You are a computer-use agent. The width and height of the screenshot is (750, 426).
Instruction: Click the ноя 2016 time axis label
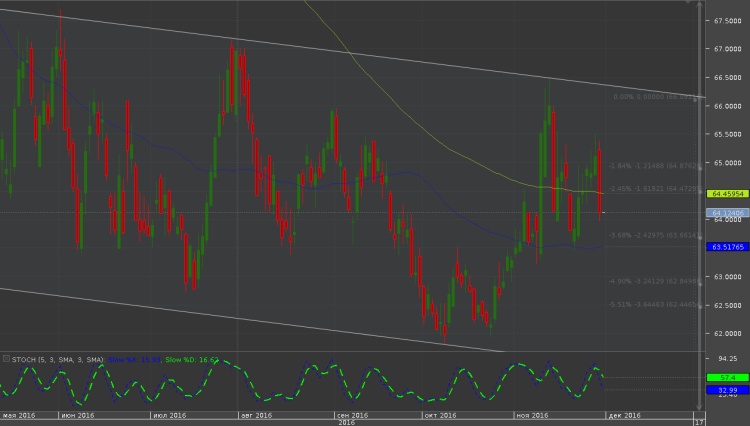point(532,415)
